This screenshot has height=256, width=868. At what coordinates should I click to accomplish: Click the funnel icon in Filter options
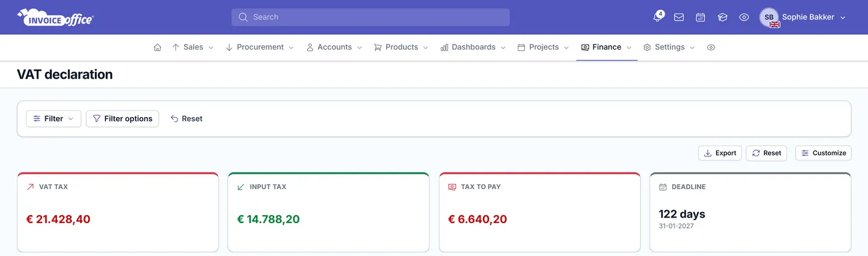(x=97, y=118)
